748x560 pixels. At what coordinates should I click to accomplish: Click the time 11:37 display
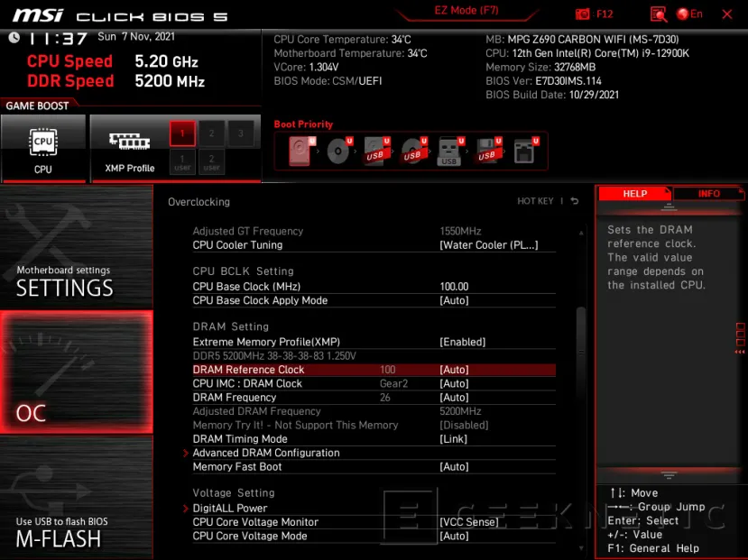tap(59, 38)
